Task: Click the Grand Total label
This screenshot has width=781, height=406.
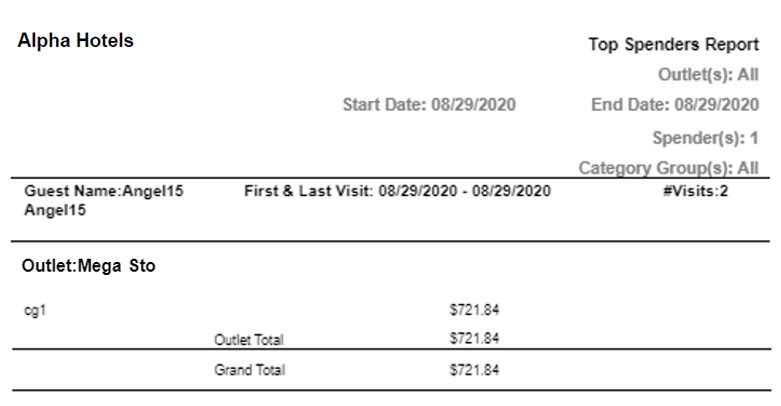Action: 249,370
